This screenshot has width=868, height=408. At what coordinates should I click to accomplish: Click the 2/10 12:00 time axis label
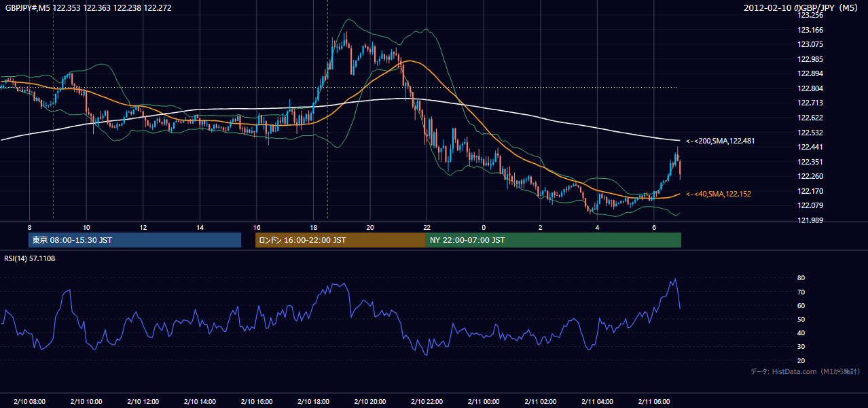[143, 402]
